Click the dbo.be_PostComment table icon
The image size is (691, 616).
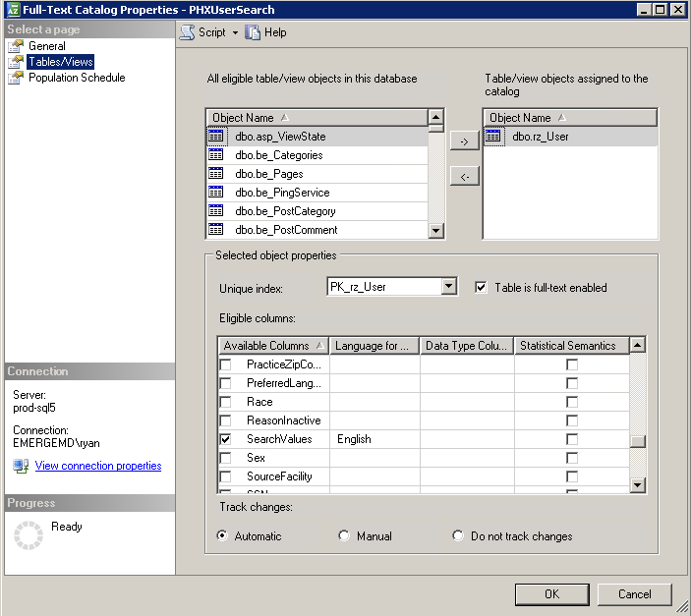point(216,230)
